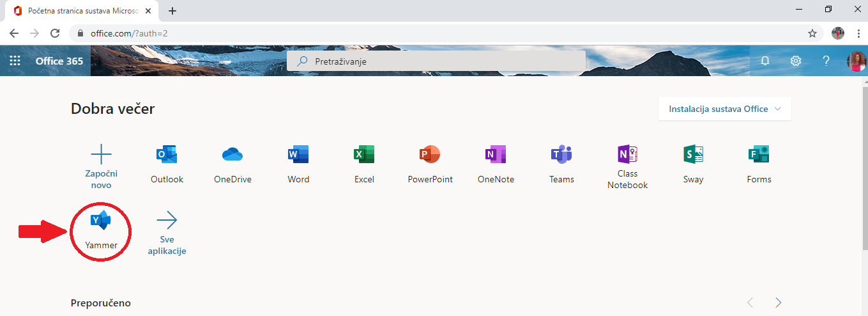Go to previous Preporučeno items
The height and width of the screenshot is (316, 868).
[750, 303]
